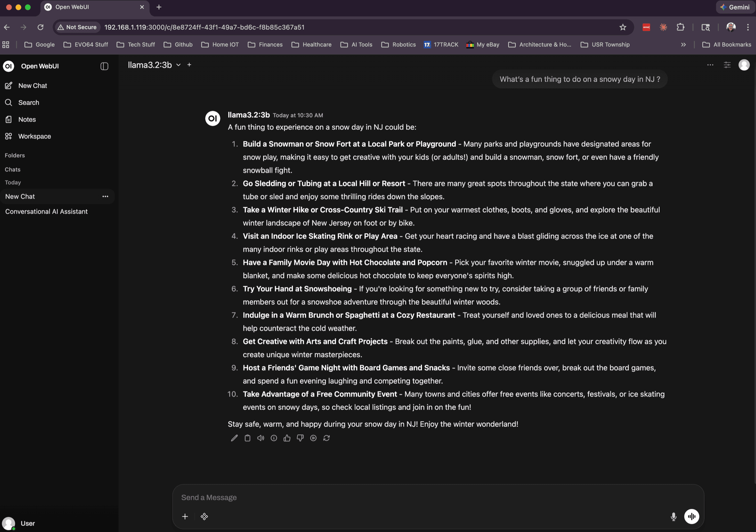Image resolution: width=756 pixels, height=532 pixels.
Task: Close the Open WebUI tab
Action: tap(142, 7)
